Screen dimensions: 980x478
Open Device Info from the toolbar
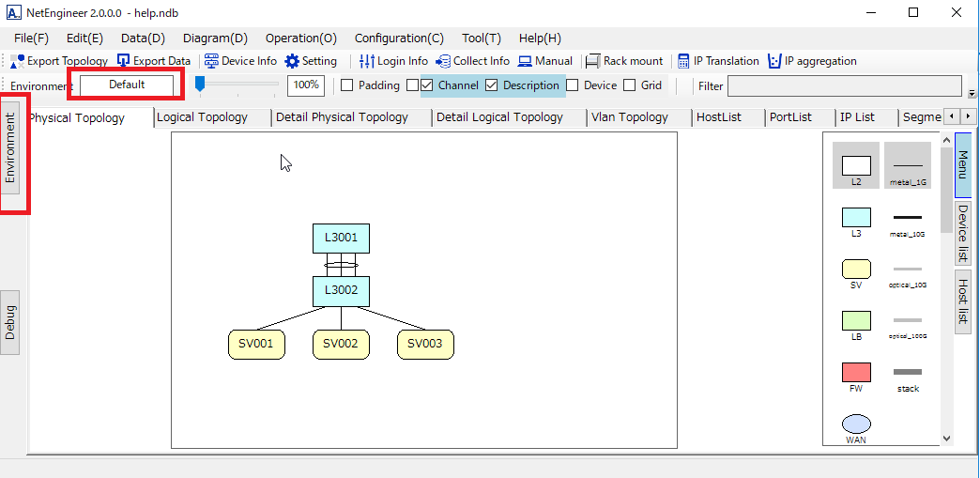tap(211, 61)
